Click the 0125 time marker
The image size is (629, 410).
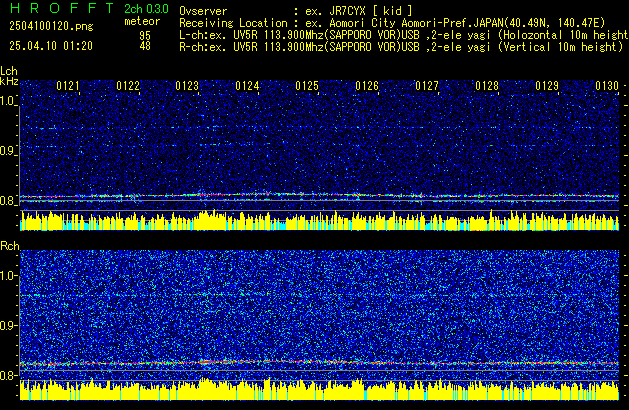(x=307, y=86)
